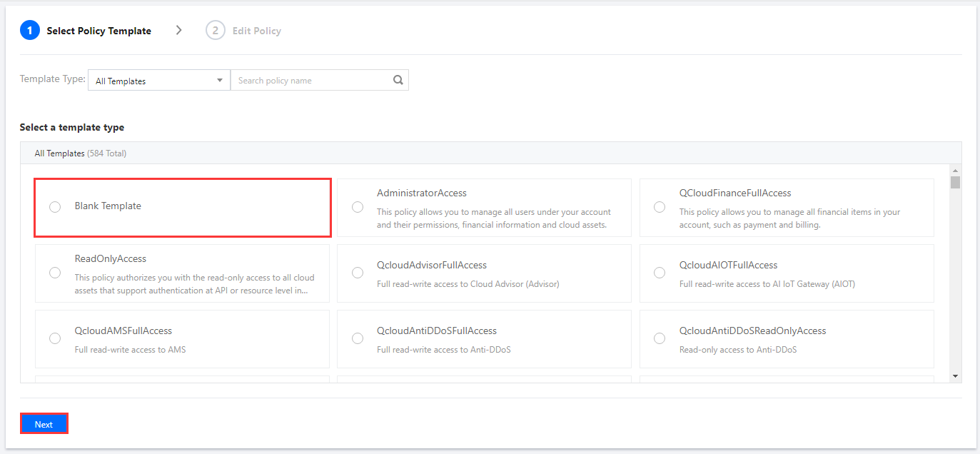Click scrollbar up arrow in template list
Viewport: 980px width, 454px height.
(955, 169)
